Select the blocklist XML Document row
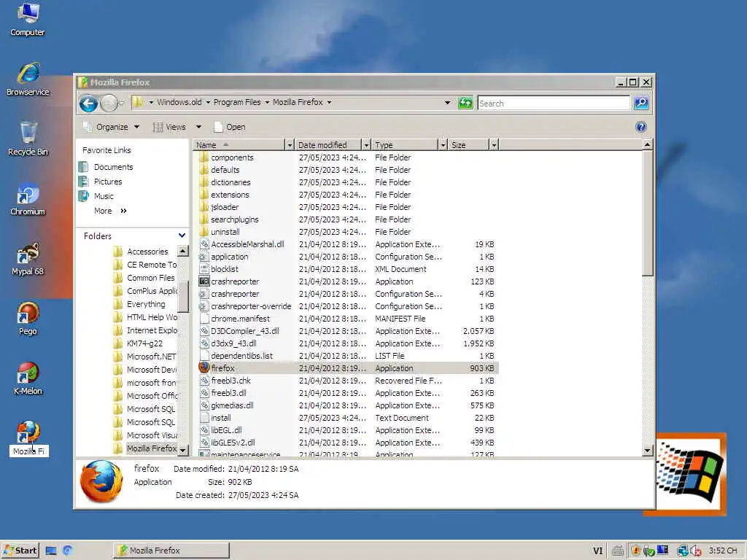747x560 pixels. [347, 269]
